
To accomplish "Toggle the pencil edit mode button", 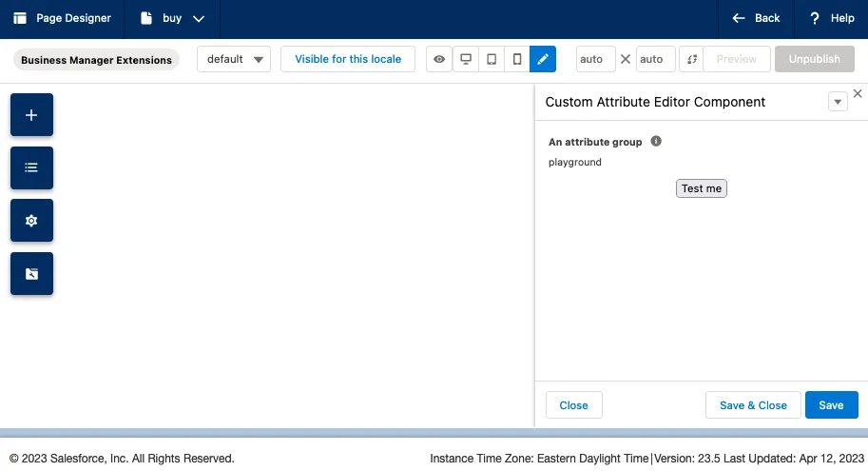I will point(543,59).
